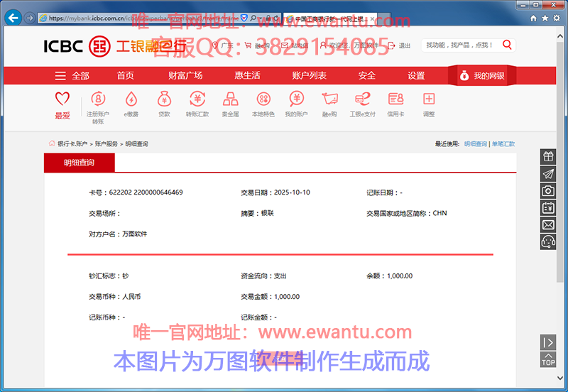Collapse the sidebar with the arrow button
568x392 pixels.
coord(548,342)
